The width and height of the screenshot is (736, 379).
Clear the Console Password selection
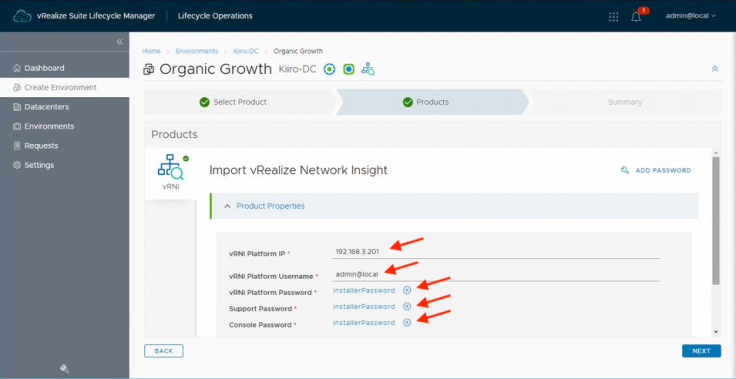pyautogui.click(x=407, y=323)
